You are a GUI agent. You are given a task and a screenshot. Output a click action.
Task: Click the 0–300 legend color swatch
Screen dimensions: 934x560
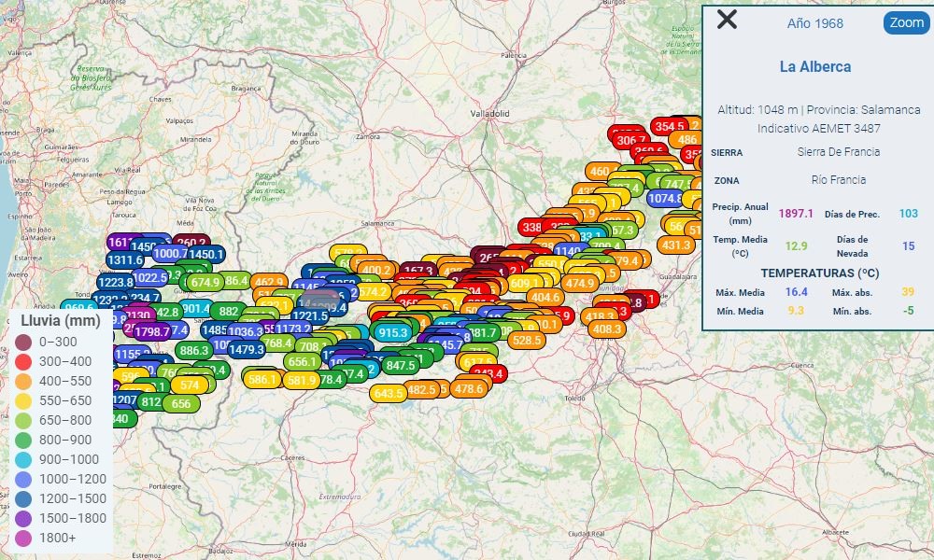tap(23, 342)
